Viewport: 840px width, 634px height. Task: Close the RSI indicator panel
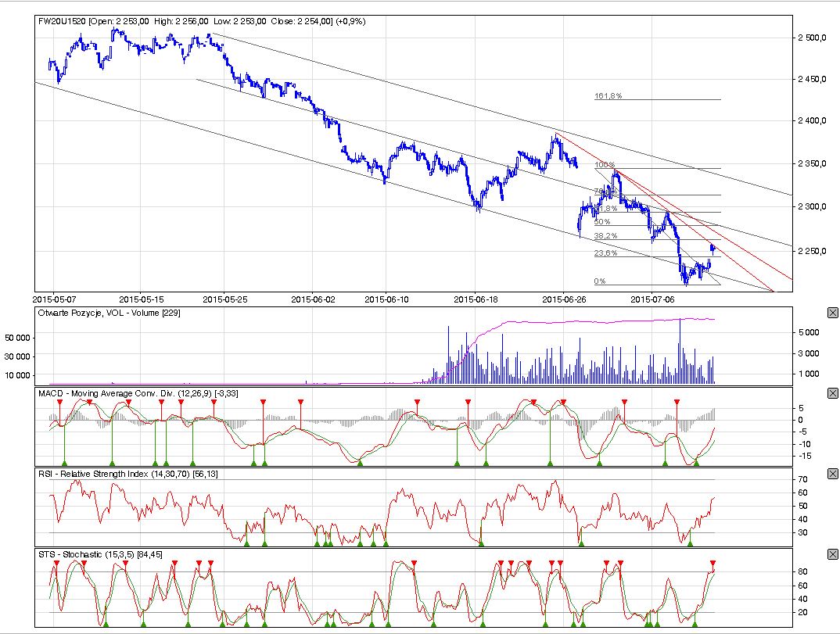click(x=832, y=474)
